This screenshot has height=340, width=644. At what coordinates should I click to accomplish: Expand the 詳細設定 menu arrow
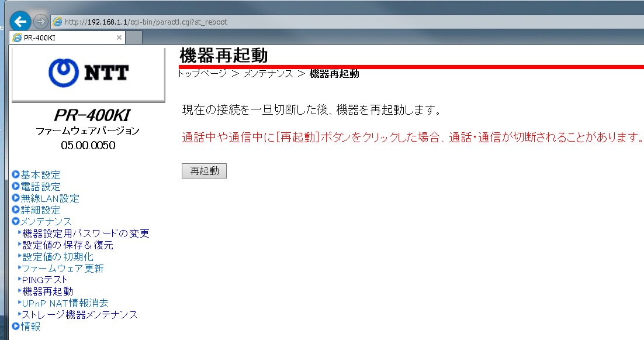[x=16, y=210]
